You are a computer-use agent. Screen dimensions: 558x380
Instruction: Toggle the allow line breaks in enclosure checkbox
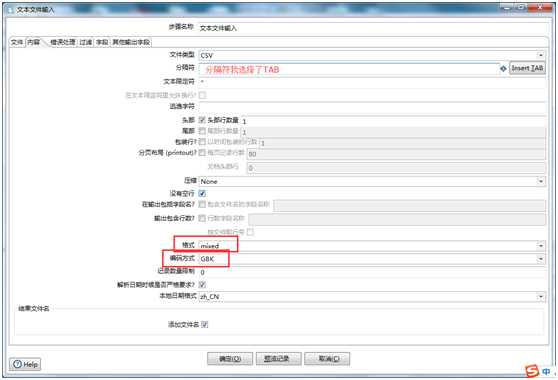202,95
